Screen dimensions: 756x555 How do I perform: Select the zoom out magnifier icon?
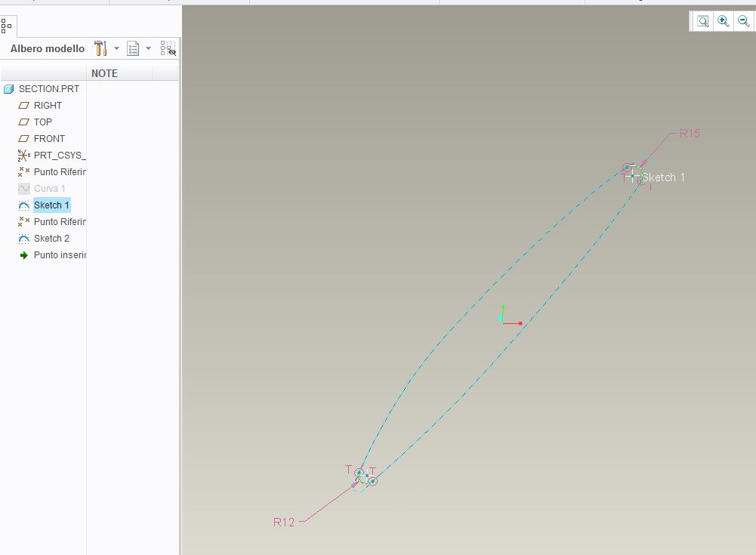click(742, 20)
